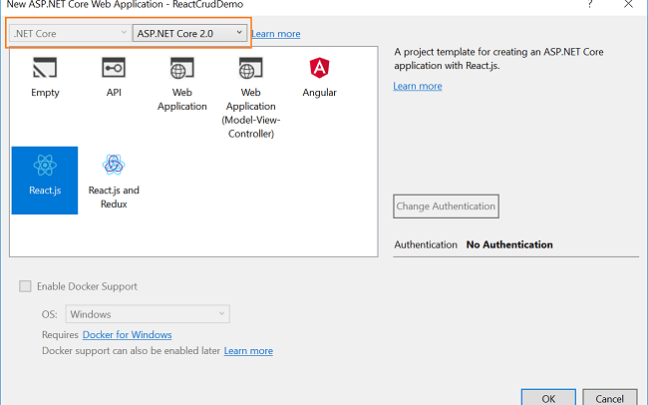
Task: Choose the API template icon
Action: pos(114,68)
